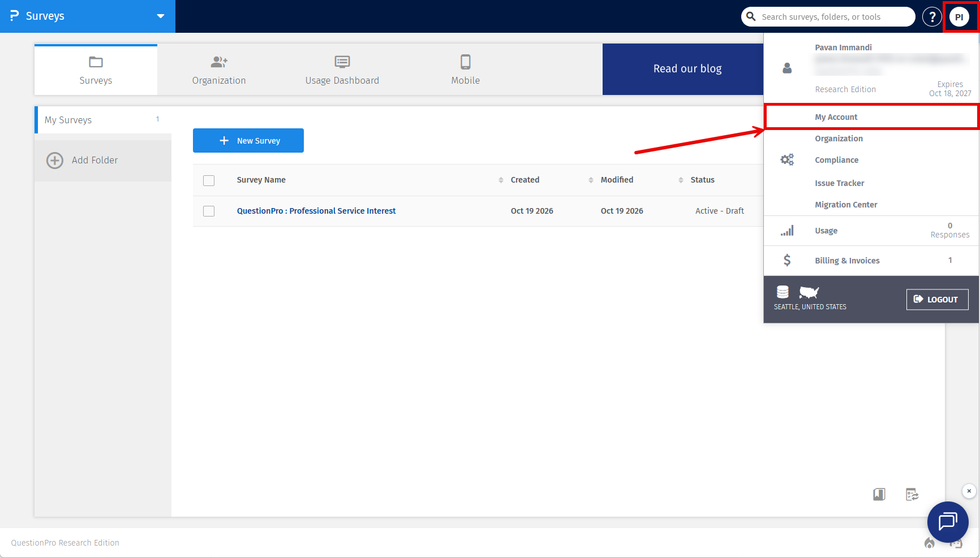Open Usage menu item
The image size is (980, 558).
[826, 231]
